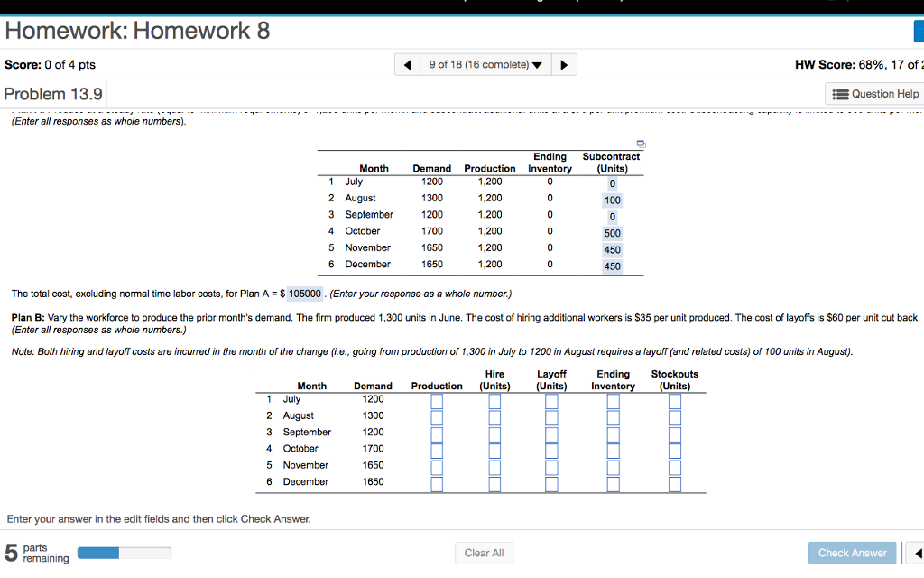Select December Layoff units input

[551, 484]
